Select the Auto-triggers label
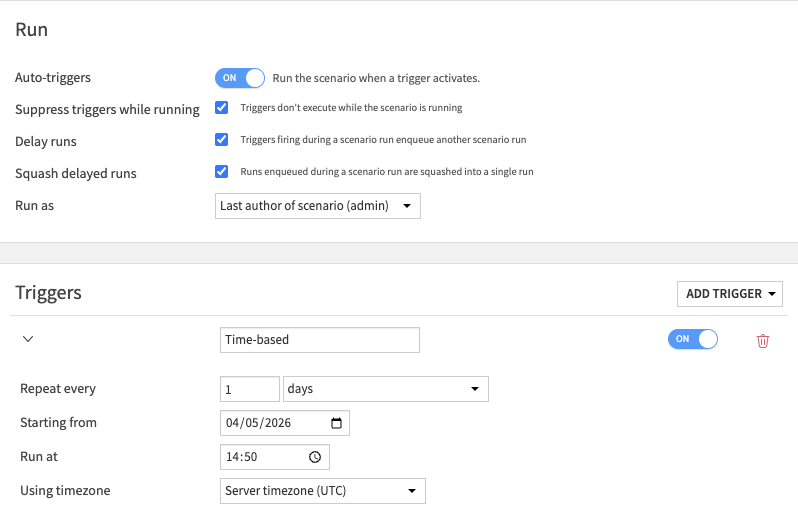 (x=53, y=77)
